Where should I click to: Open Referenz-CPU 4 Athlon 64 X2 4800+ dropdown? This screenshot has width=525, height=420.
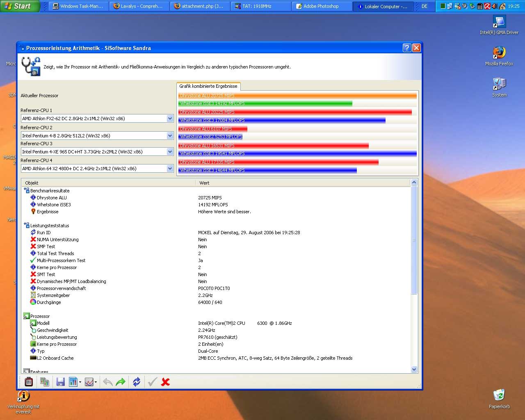(170, 169)
